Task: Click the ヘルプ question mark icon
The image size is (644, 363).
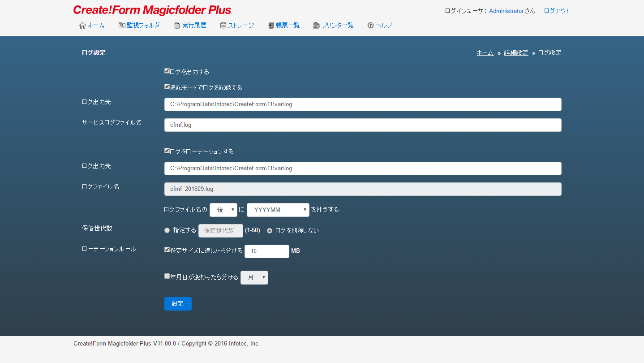Action: 370,26
